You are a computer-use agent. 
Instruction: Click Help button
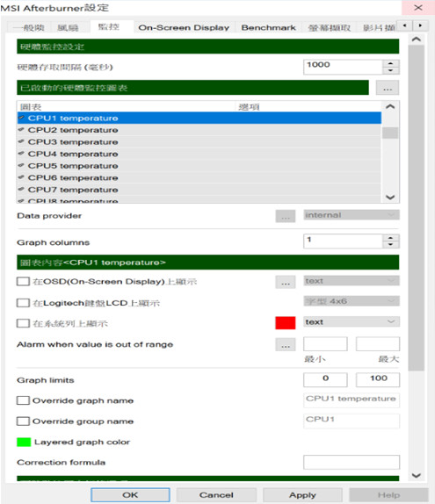(x=388, y=495)
